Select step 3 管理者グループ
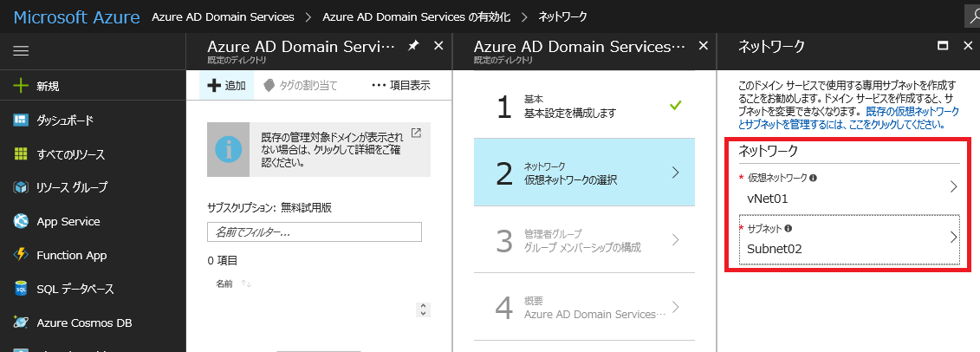 [x=584, y=240]
